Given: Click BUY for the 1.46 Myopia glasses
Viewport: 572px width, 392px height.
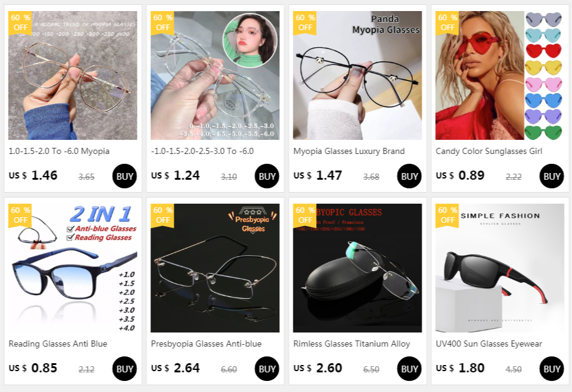Looking at the screenshot, I should click(125, 176).
